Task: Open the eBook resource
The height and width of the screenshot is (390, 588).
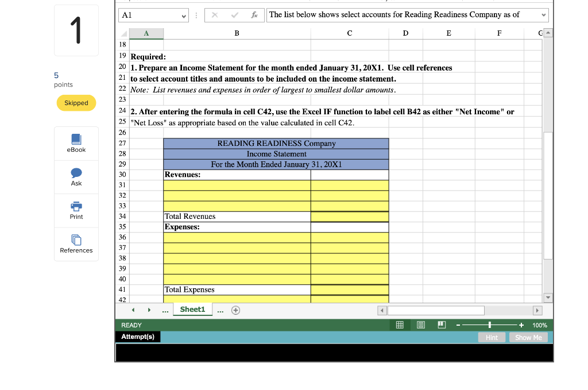Action: coord(76,143)
